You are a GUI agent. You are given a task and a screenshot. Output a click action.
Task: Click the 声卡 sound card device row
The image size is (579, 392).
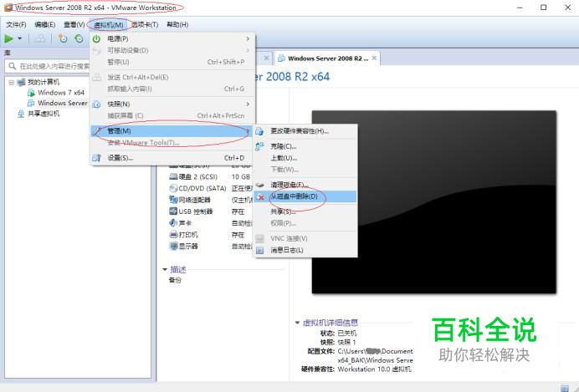(210, 223)
